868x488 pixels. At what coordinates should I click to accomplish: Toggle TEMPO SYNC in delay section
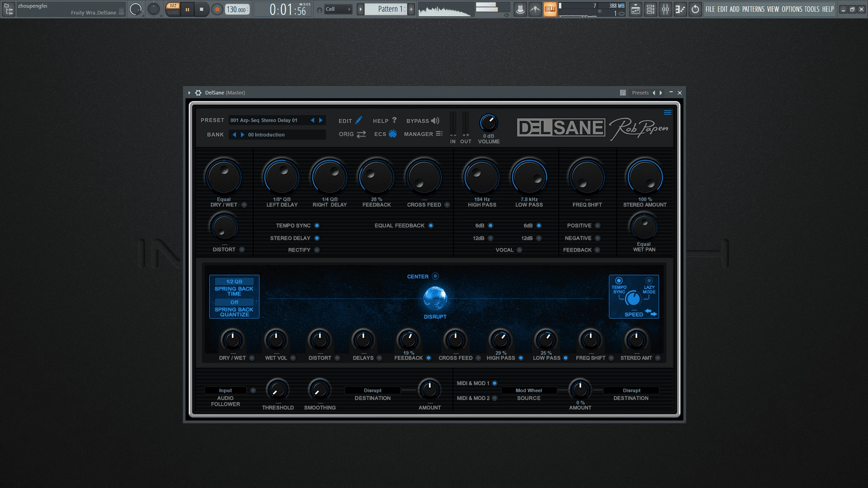tap(317, 225)
